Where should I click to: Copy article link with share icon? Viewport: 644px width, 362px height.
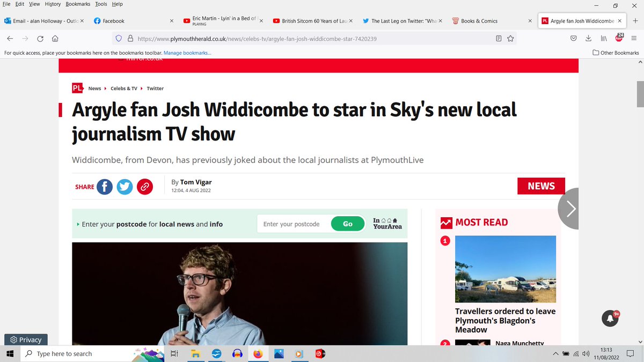pyautogui.click(x=145, y=187)
